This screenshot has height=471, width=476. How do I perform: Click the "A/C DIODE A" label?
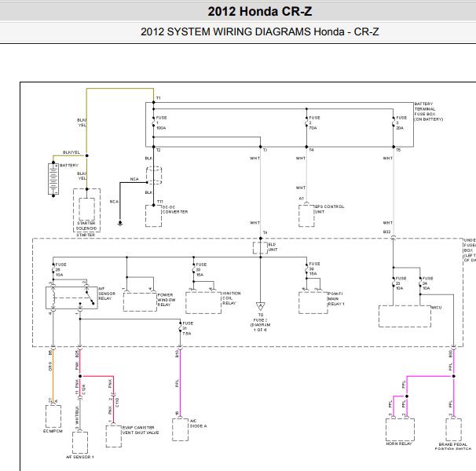198,423
